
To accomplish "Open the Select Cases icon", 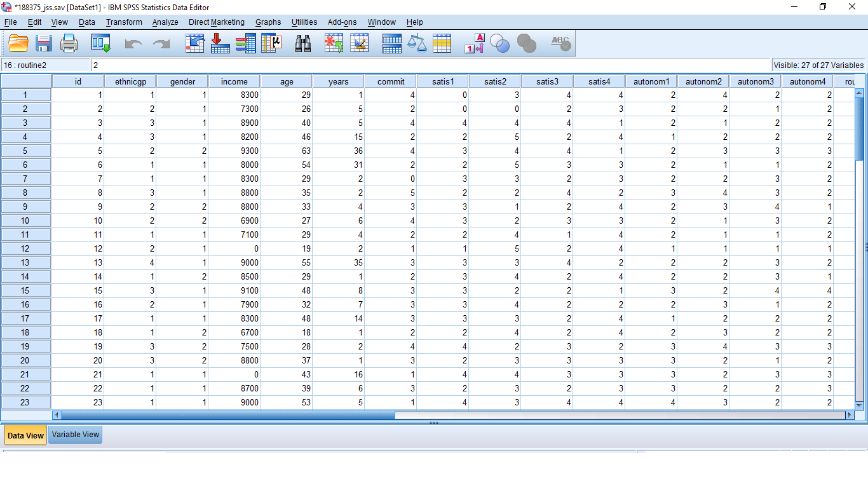I will point(442,43).
